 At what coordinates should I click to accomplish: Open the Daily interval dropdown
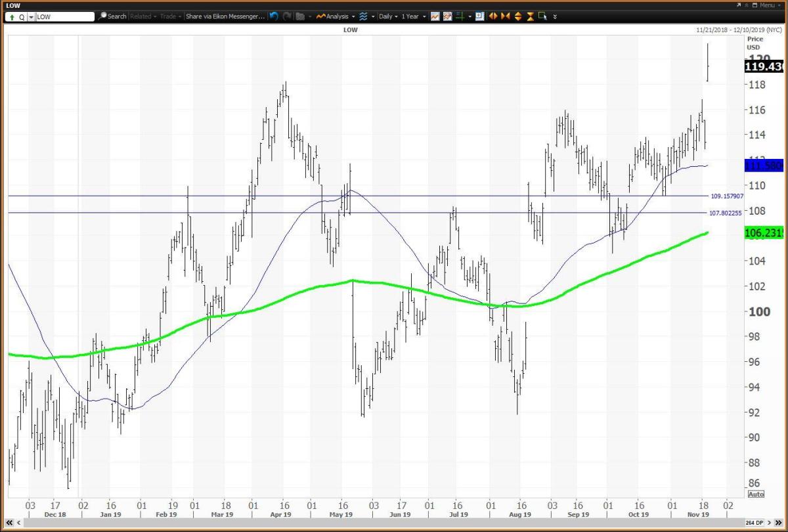tap(388, 16)
